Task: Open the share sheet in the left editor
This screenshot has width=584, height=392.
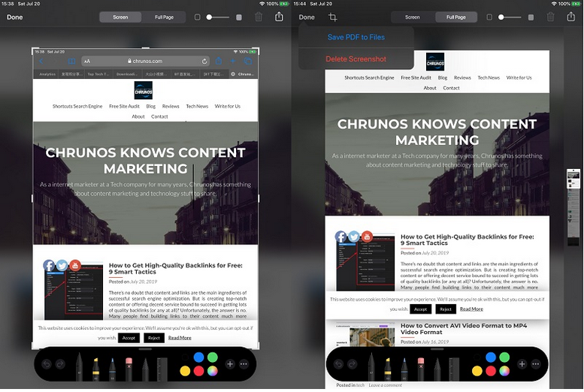Action: click(x=279, y=17)
